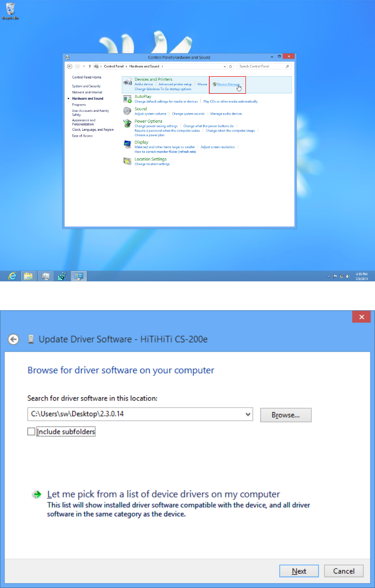Open Appearance and Personalization

(x=84, y=122)
